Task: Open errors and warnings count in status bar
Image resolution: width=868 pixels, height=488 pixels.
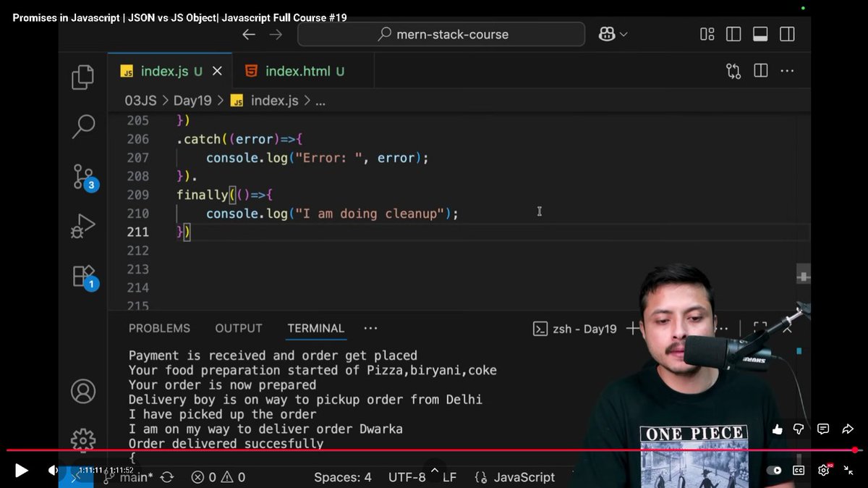Action: [218, 477]
